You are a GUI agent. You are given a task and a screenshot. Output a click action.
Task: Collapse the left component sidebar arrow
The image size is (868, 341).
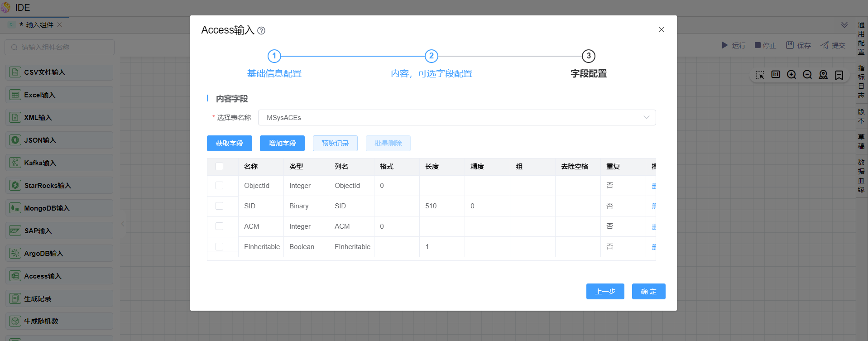[x=123, y=224]
